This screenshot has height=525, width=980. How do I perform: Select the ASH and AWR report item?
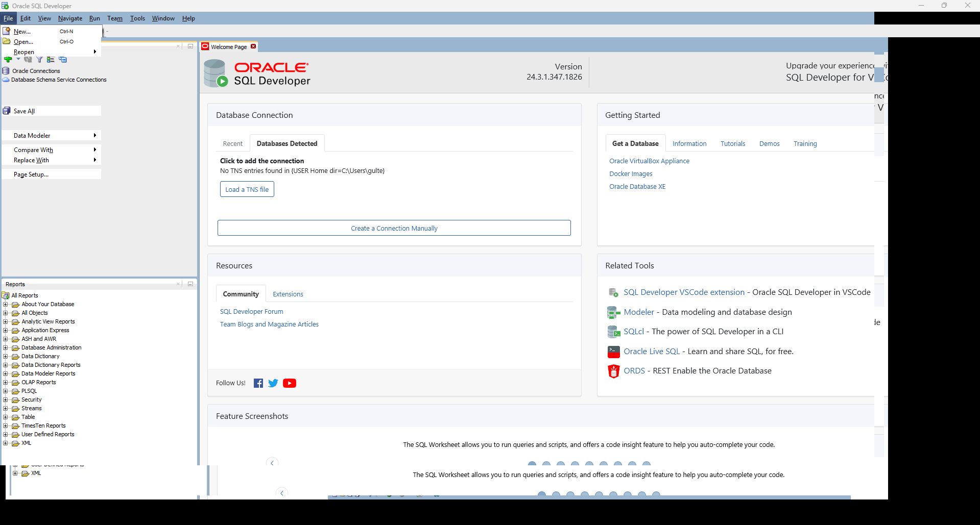coord(39,339)
